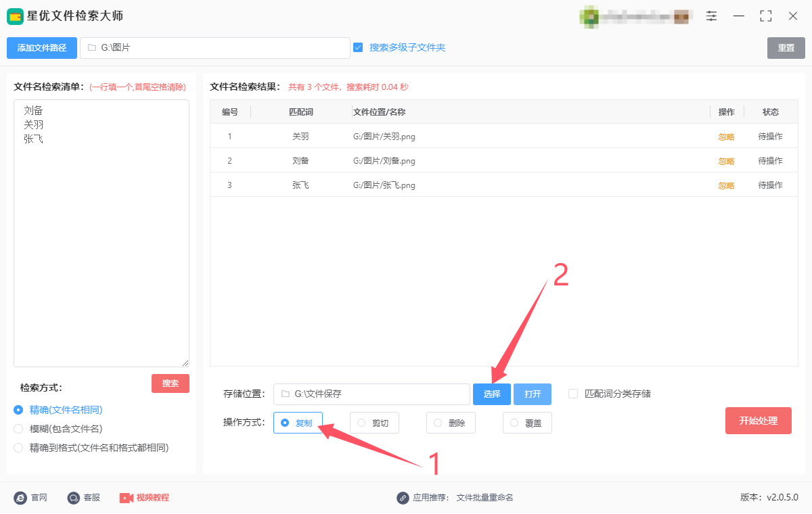Click 张飞 line in search list

[33, 139]
